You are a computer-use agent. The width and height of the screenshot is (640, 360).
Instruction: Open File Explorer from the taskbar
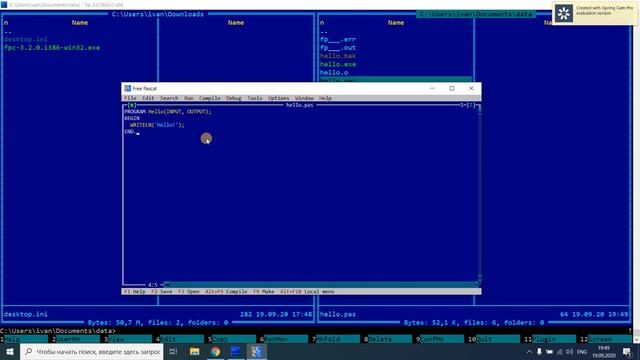195,352
